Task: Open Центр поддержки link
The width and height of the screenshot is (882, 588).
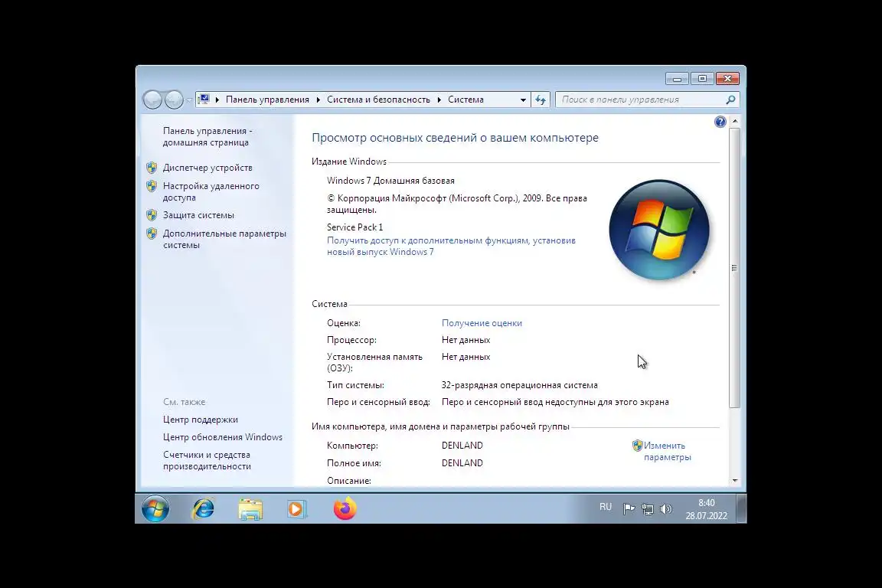Action: [x=201, y=420]
